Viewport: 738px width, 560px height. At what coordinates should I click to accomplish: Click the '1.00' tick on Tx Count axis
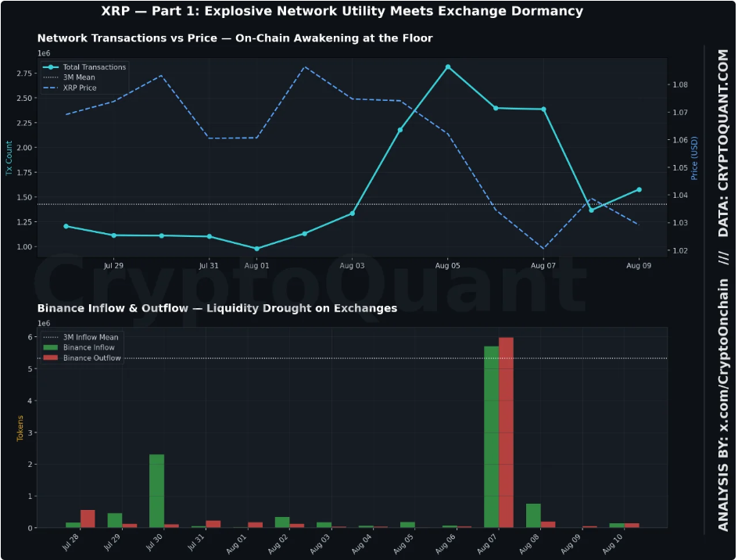point(24,247)
